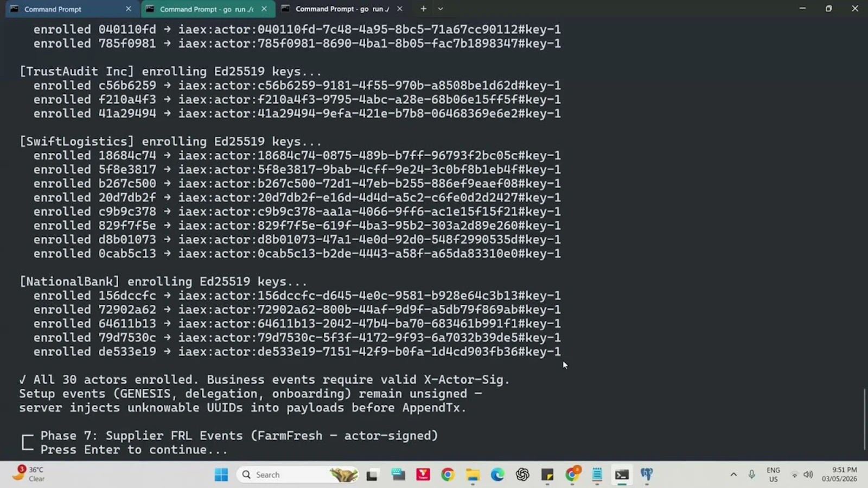Open the ENG US language switcher
Image resolution: width=868 pixels, height=488 pixels.
(774, 475)
